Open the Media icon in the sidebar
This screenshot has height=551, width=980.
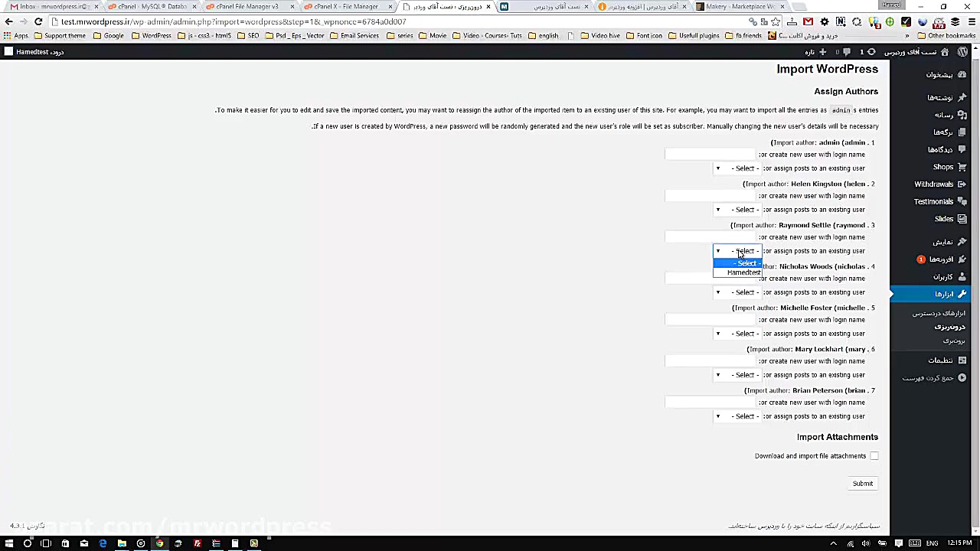[962, 115]
